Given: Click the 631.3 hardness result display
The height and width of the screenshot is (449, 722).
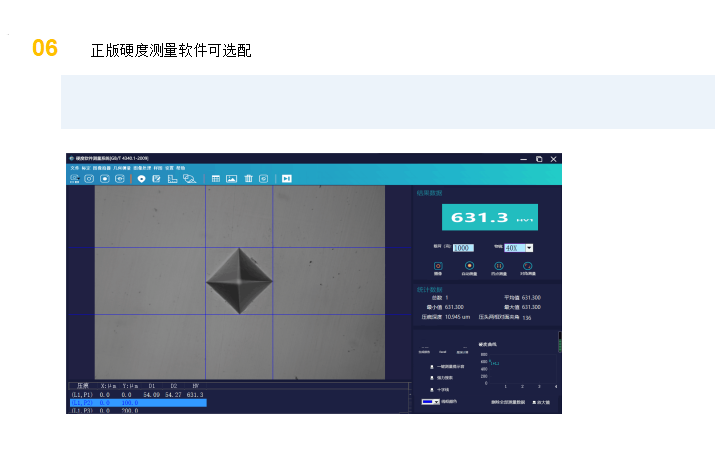Looking at the screenshot, I should [x=490, y=217].
